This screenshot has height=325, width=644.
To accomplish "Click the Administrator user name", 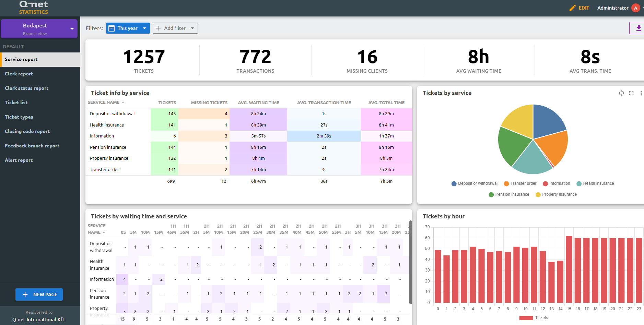I will pyautogui.click(x=613, y=8).
